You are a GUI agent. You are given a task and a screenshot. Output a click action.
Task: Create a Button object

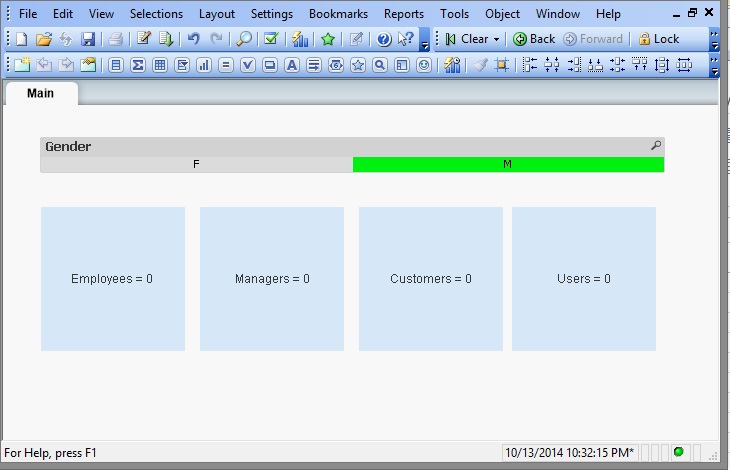coord(270,65)
